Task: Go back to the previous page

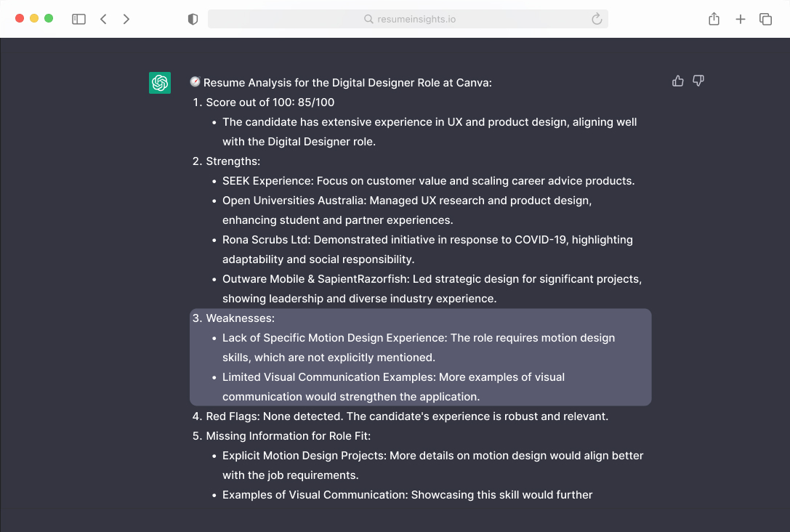Action: [103, 19]
